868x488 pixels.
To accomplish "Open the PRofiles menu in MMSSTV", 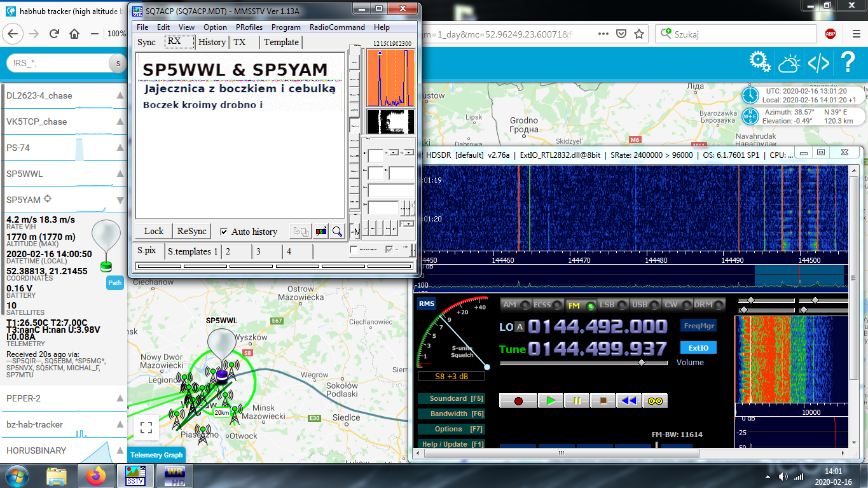I will click(x=249, y=27).
